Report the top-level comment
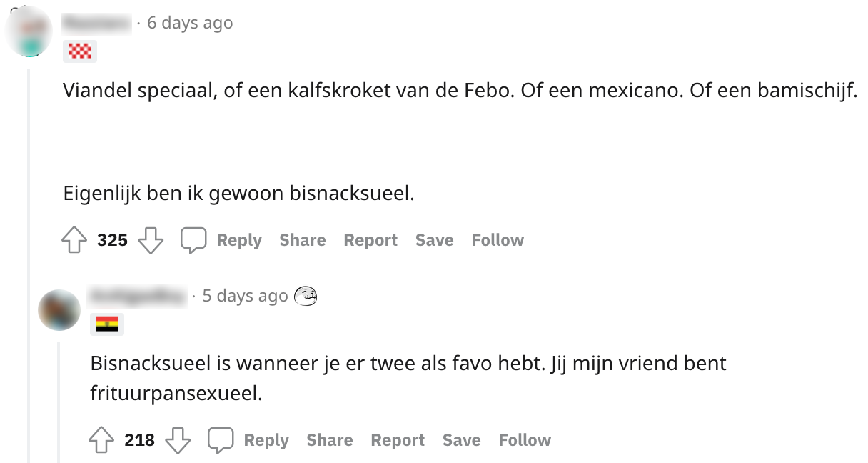 pyautogui.click(x=370, y=240)
